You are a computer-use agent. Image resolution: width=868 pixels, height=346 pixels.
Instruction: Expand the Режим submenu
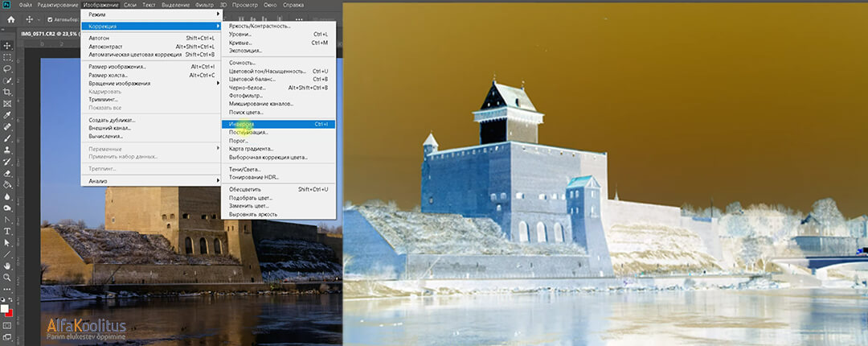click(x=152, y=14)
